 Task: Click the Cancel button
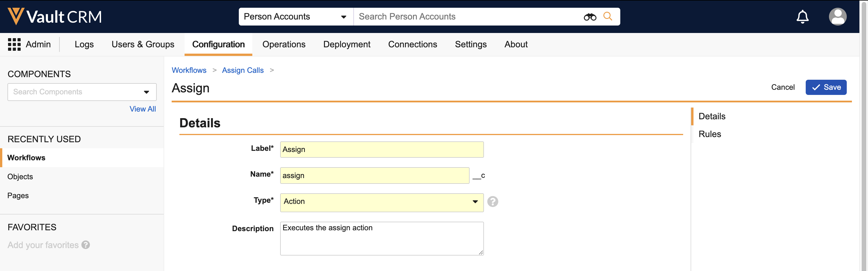pyautogui.click(x=782, y=87)
